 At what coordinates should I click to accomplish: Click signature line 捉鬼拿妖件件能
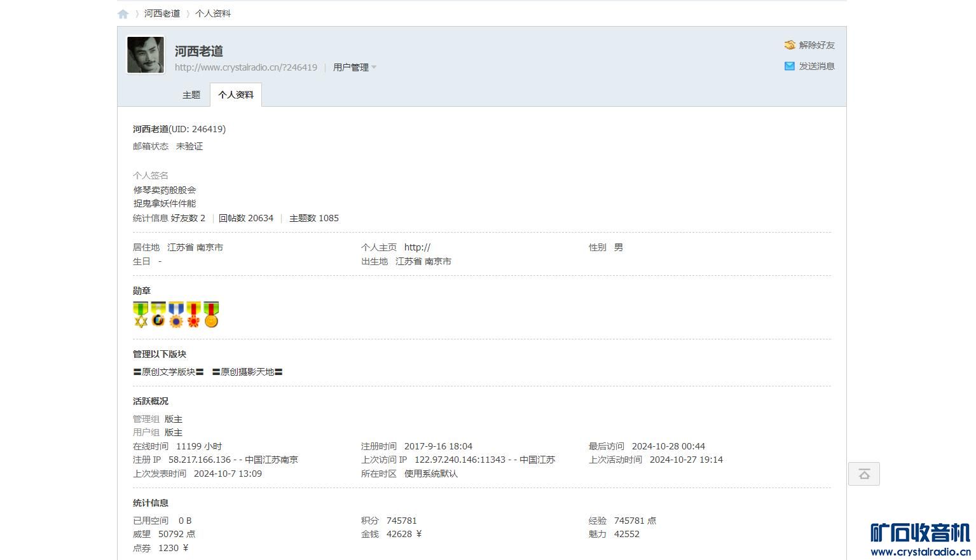165,203
